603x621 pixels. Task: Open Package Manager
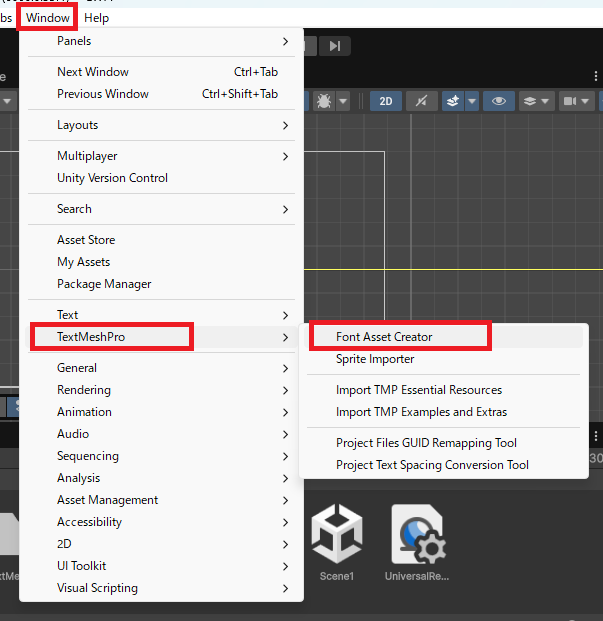pos(161,284)
